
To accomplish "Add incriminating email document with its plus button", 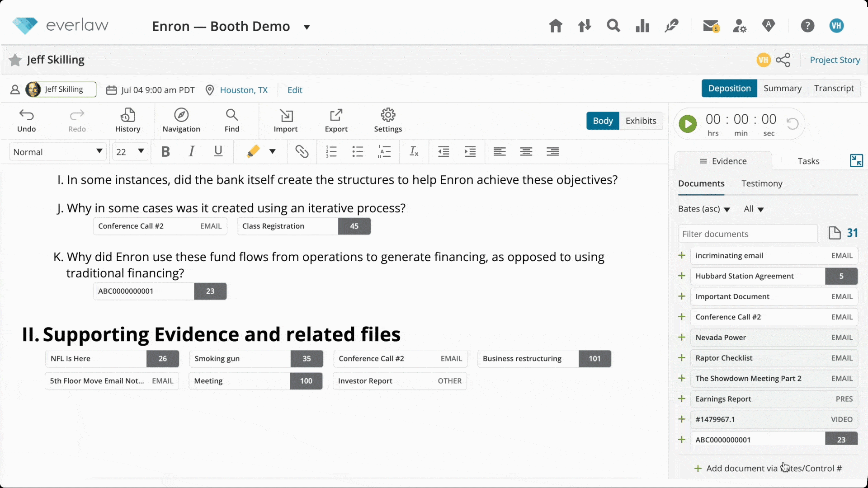I will [x=681, y=255].
